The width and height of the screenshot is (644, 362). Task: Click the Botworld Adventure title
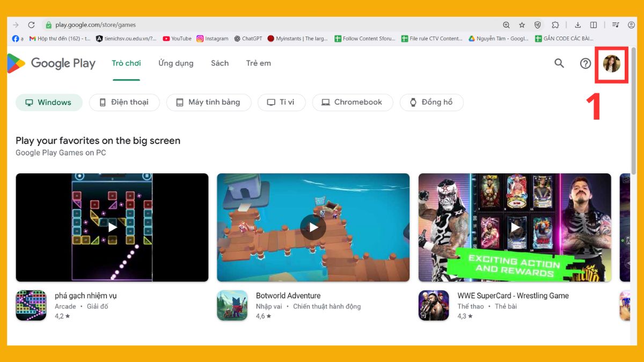(288, 295)
